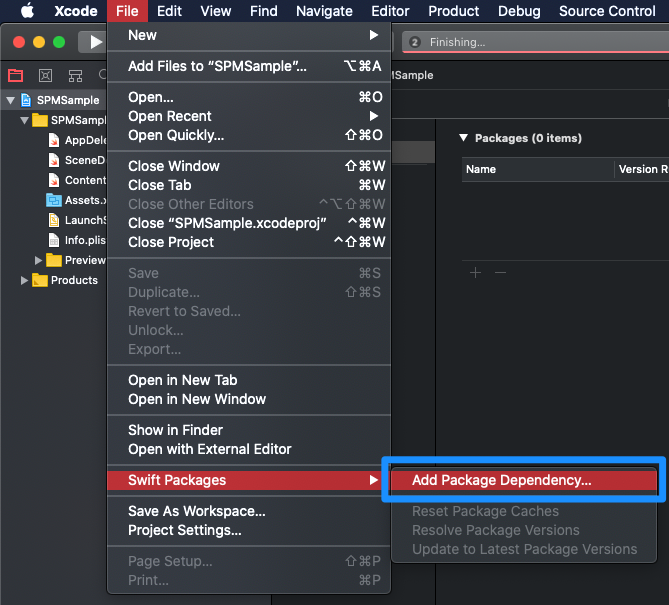Open the Debug menu

click(x=519, y=11)
